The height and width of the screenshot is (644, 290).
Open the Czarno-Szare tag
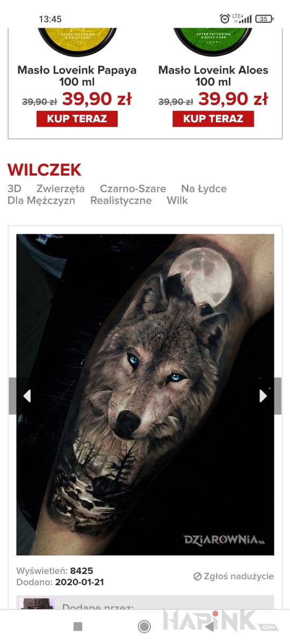tap(133, 189)
